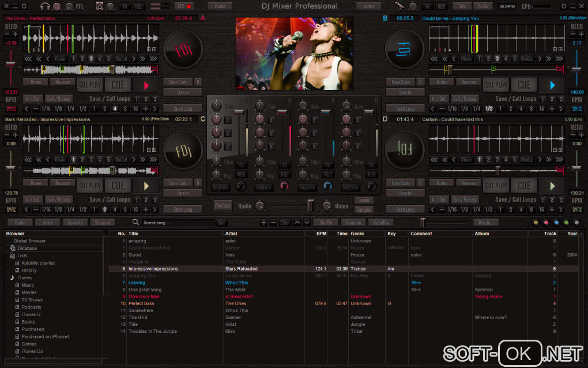Click deck A loop shift right arrow
The image size is (588, 368).
(x=154, y=109)
